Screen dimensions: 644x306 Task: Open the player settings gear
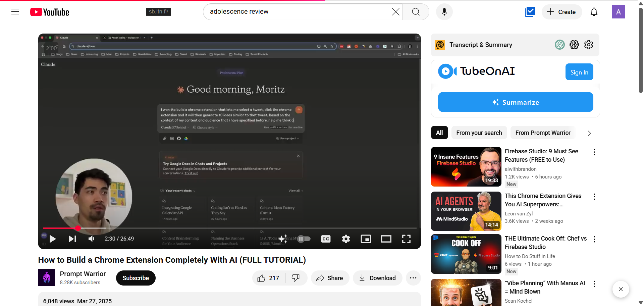[346, 239]
